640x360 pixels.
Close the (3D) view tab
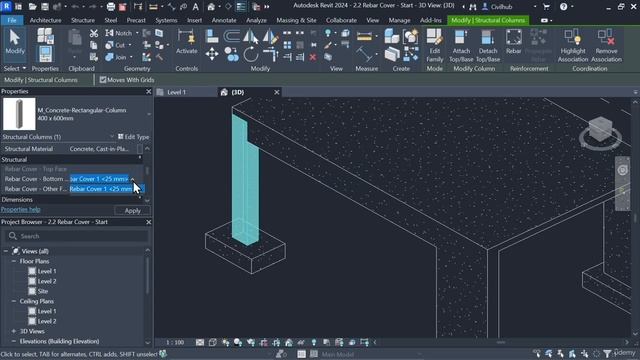[276, 92]
